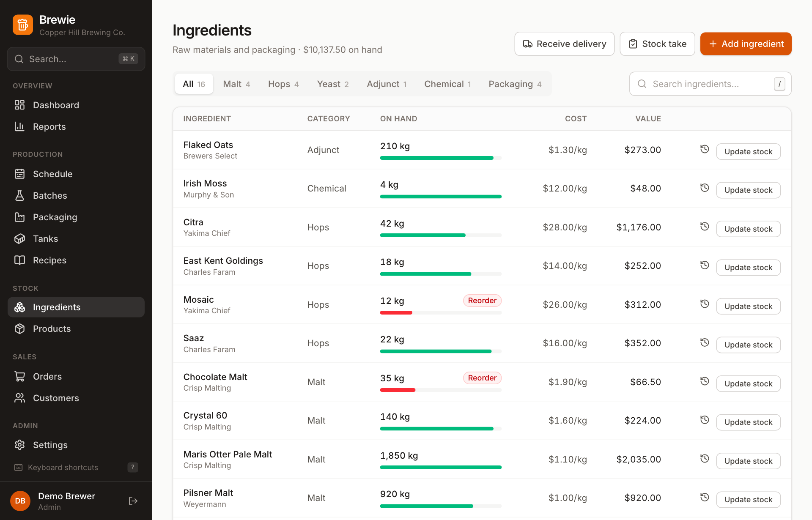Show Packaging ingredients tab
Image resolution: width=812 pixels, height=520 pixels.
515,84
